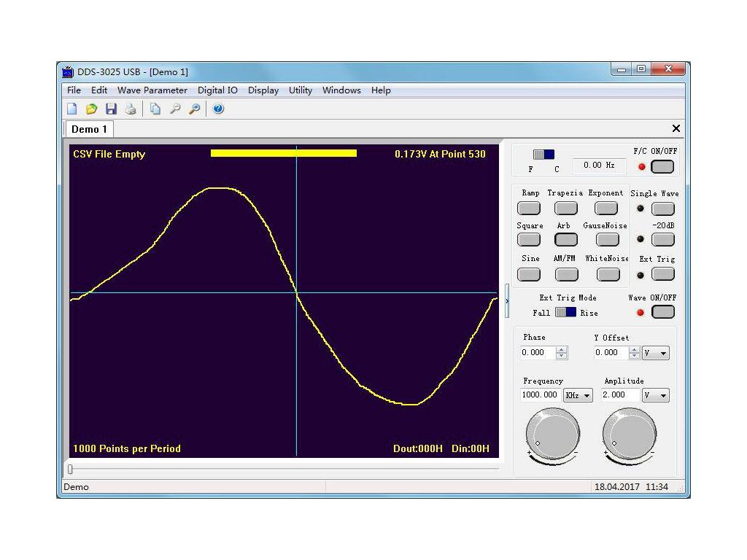747x560 pixels.
Task: Click the Copy toolbar icon
Action: tap(155, 109)
